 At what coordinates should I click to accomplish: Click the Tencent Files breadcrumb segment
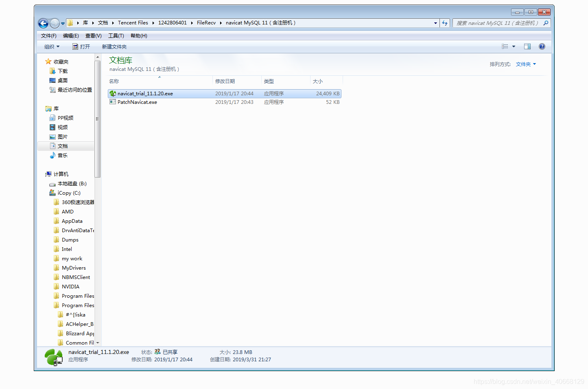tap(133, 23)
